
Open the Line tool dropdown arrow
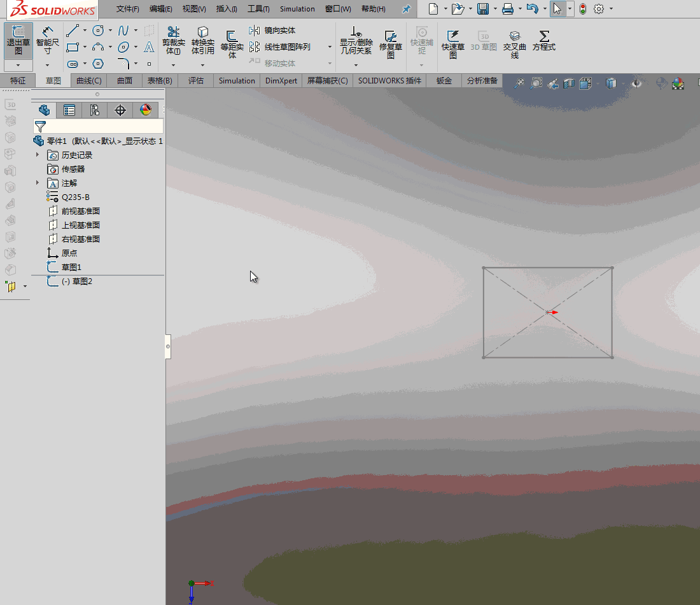tap(85, 31)
